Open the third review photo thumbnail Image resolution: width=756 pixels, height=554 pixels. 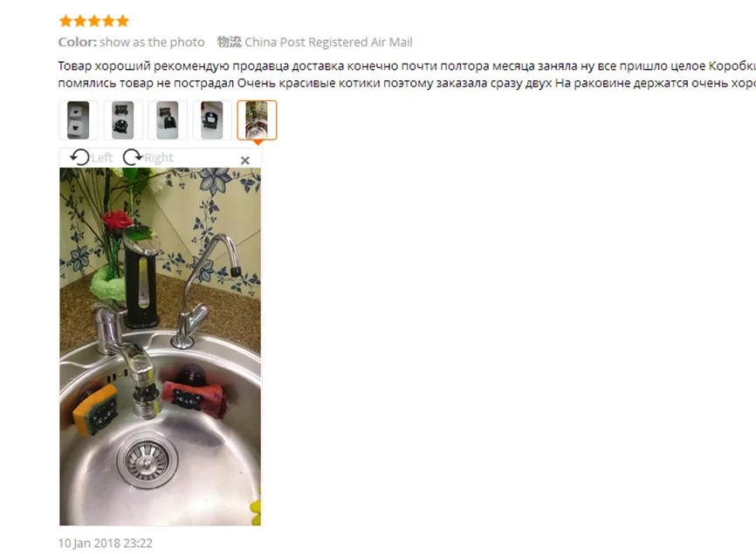pyautogui.click(x=168, y=120)
